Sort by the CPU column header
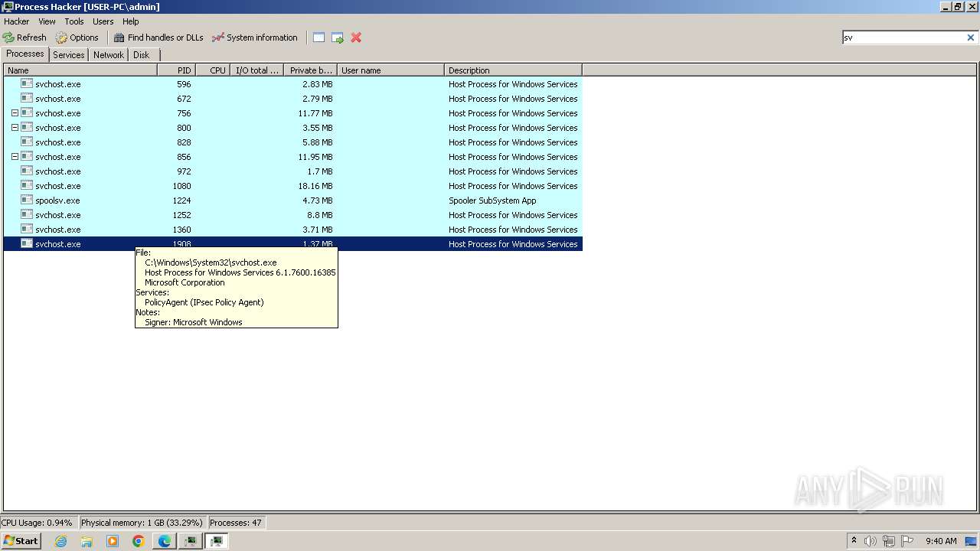The width and height of the screenshot is (980, 551). [213, 70]
